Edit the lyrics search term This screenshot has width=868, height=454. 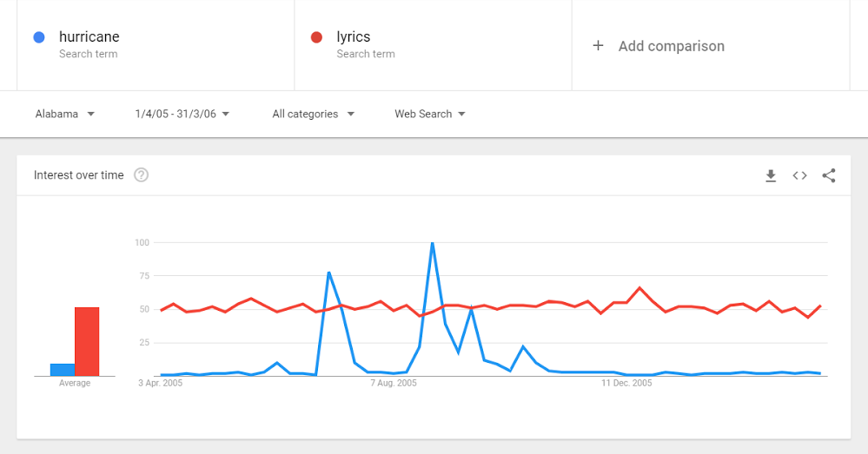tap(353, 36)
